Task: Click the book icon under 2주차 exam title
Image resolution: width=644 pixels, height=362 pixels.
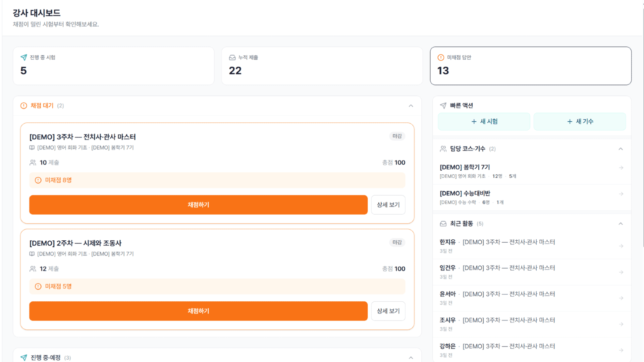Action: [32, 254]
